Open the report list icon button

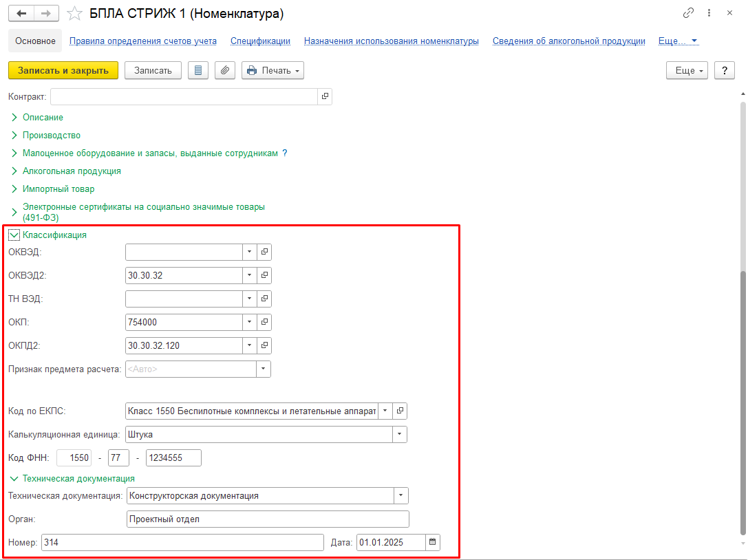(198, 70)
